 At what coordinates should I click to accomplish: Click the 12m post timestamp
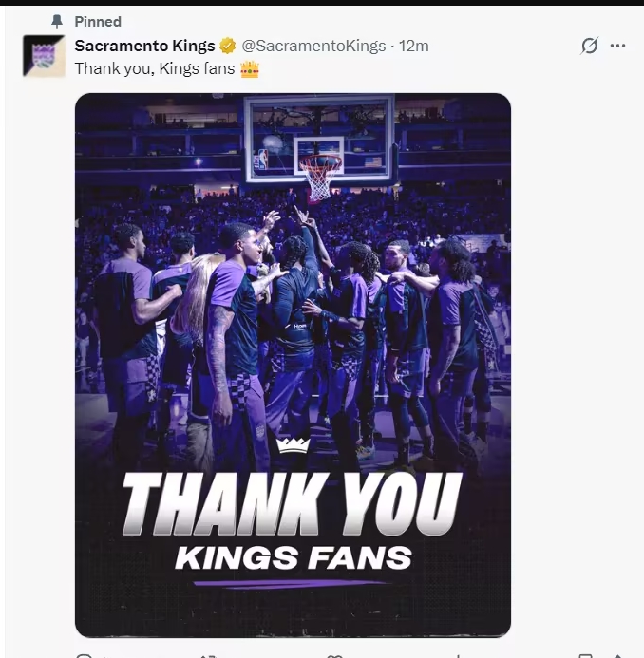click(414, 46)
